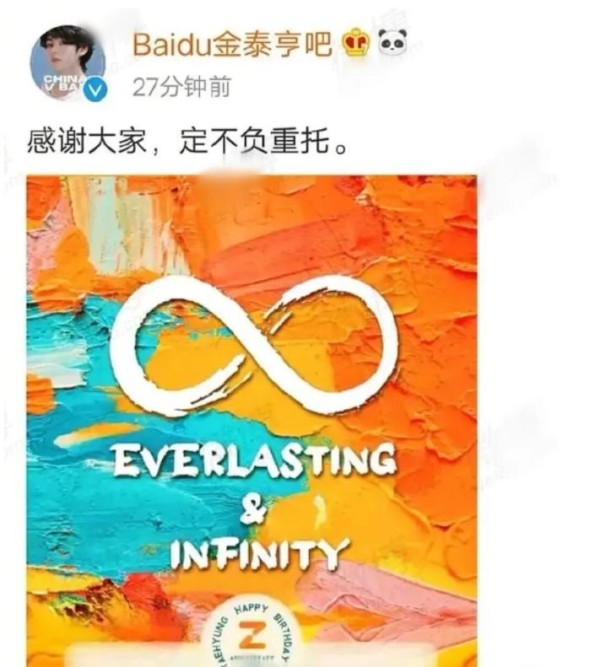Click the 27分钟前 timestamp
This screenshot has width=600, height=667.
[181, 88]
